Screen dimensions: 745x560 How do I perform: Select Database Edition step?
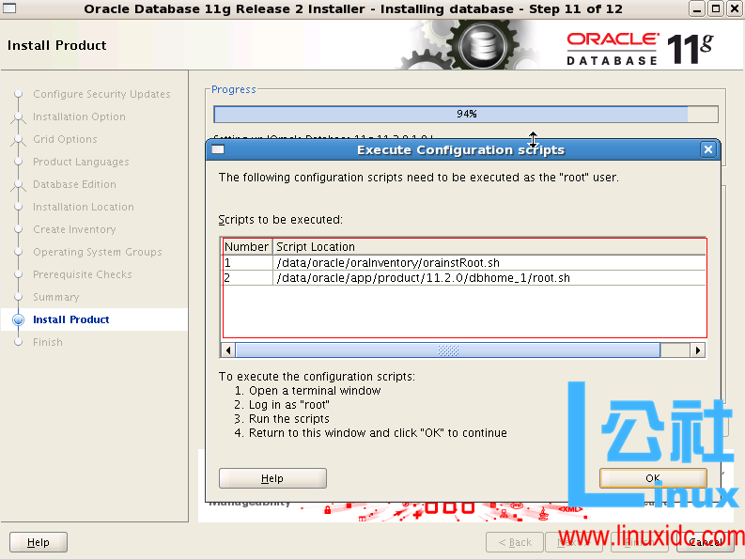tap(74, 184)
